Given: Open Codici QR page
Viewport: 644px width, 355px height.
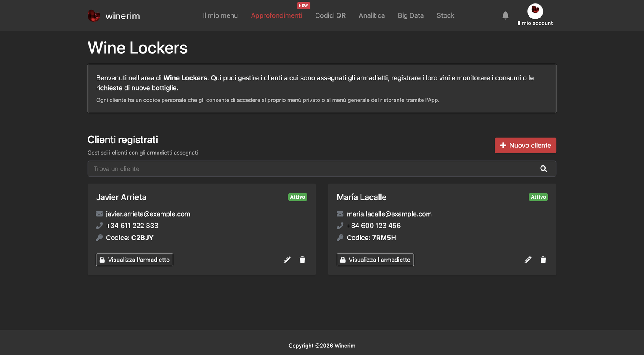Looking at the screenshot, I should click(330, 15).
